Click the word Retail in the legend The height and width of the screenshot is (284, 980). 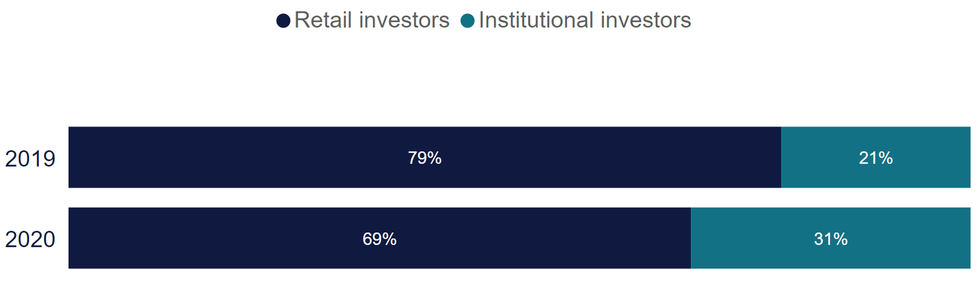(323, 20)
